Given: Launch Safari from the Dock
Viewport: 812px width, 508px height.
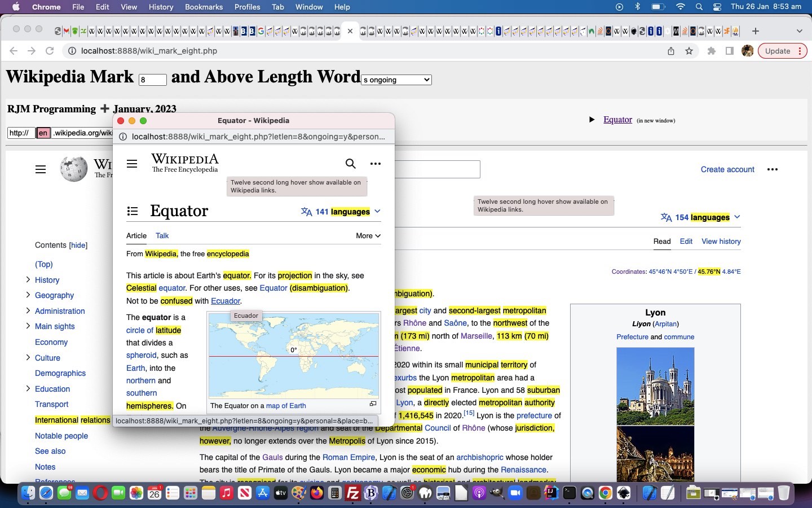Looking at the screenshot, I should tap(46, 493).
